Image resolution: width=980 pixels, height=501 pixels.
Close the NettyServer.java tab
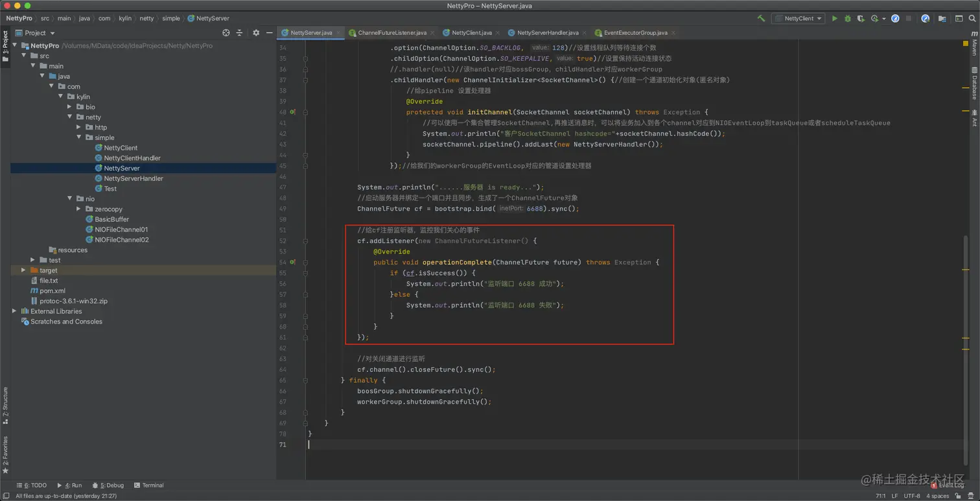tap(338, 32)
